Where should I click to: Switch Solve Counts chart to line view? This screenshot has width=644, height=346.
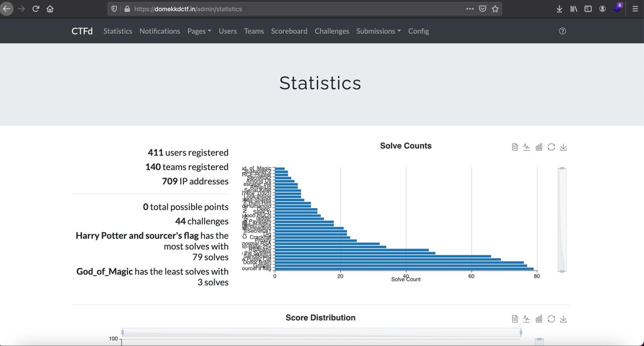527,147
